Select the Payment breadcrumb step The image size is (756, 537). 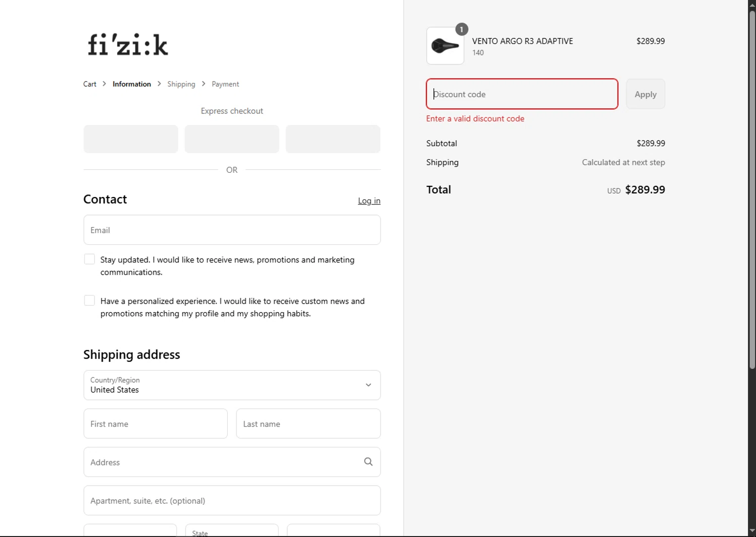tap(225, 84)
